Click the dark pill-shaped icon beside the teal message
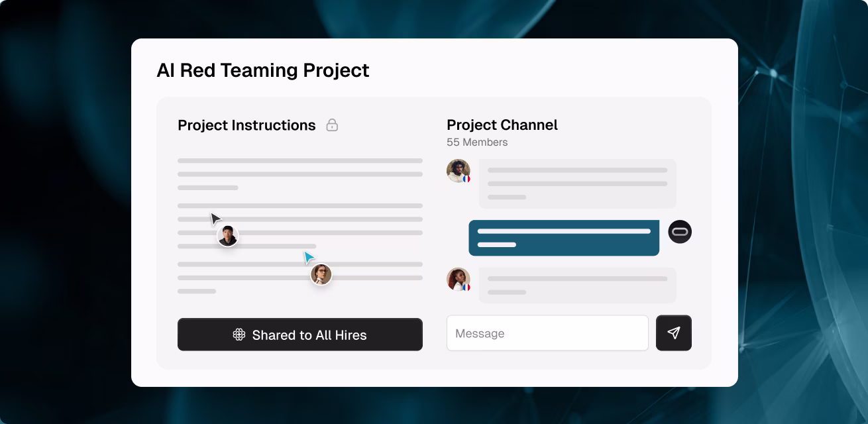This screenshot has height=424, width=868. click(x=679, y=231)
